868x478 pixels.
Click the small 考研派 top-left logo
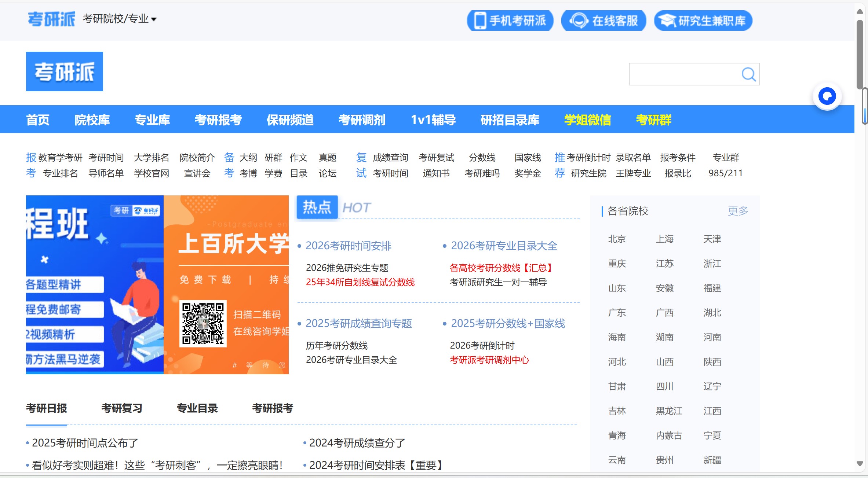tap(51, 19)
